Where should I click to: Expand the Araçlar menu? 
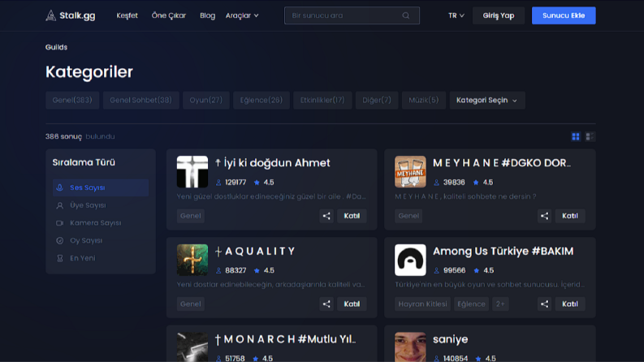242,15
